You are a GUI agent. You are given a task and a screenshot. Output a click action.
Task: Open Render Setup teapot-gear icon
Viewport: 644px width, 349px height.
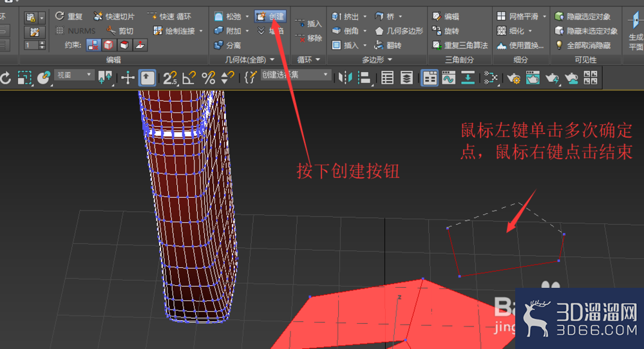[x=513, y=77]
